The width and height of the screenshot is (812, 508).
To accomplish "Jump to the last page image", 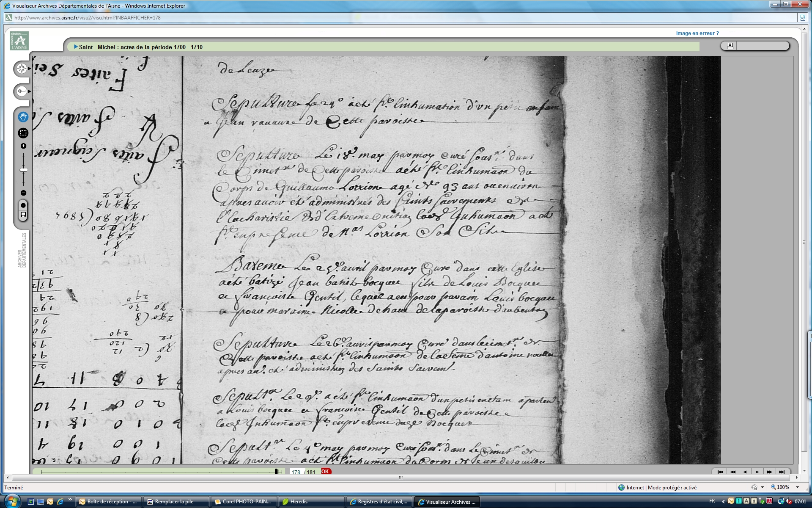I will click(782, 472).
